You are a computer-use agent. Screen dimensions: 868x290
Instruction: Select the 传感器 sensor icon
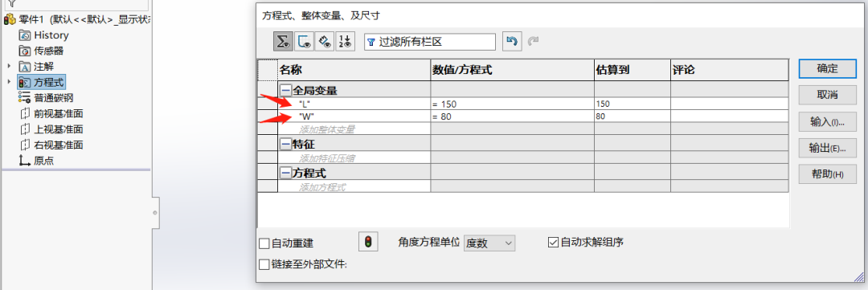25,51
